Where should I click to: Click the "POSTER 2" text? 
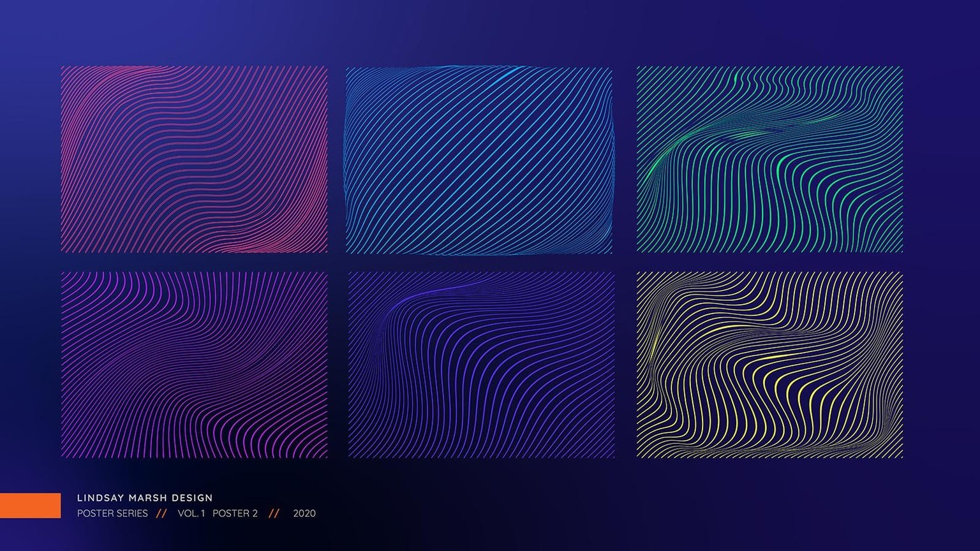point(235,513)
